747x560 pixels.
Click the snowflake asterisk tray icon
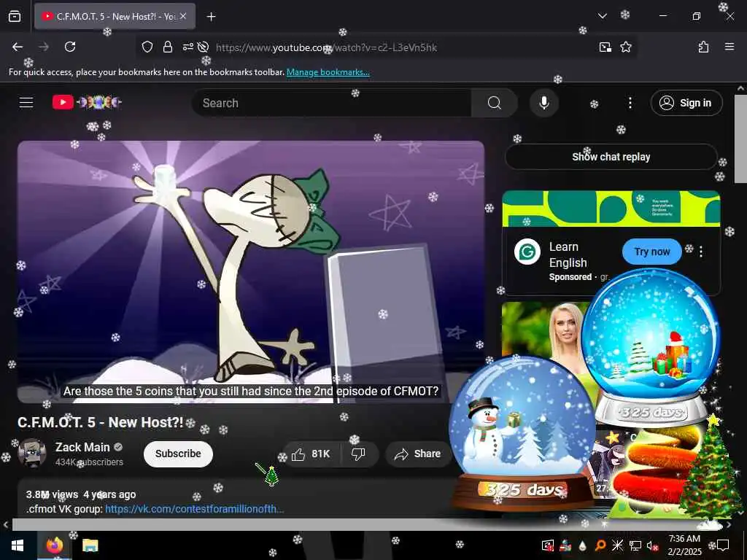(x=617, y=545)
